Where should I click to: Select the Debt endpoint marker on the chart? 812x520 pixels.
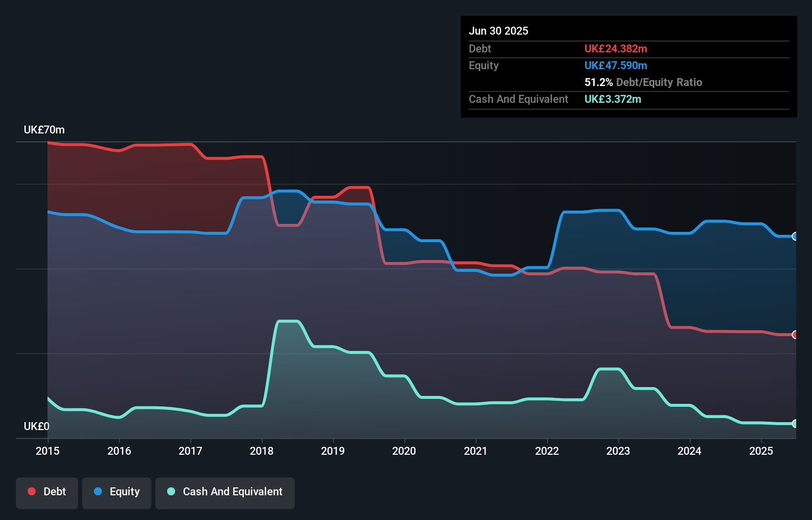point(794,335)
